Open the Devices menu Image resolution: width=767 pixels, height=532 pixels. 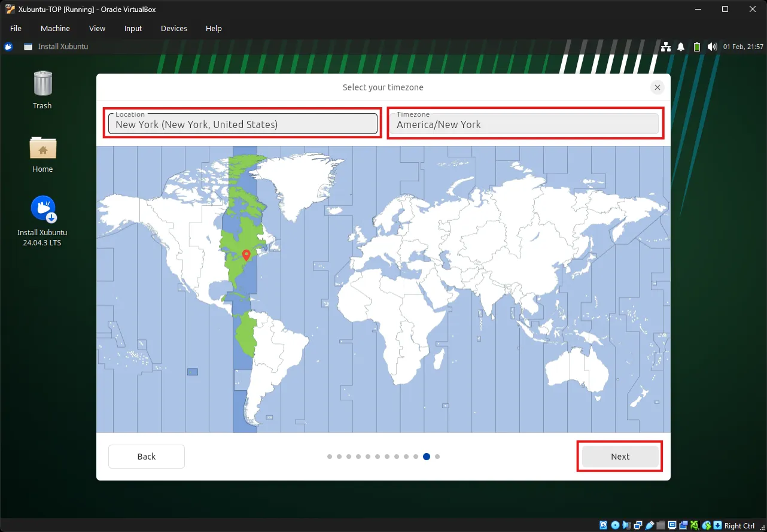[x=174, y=28]
